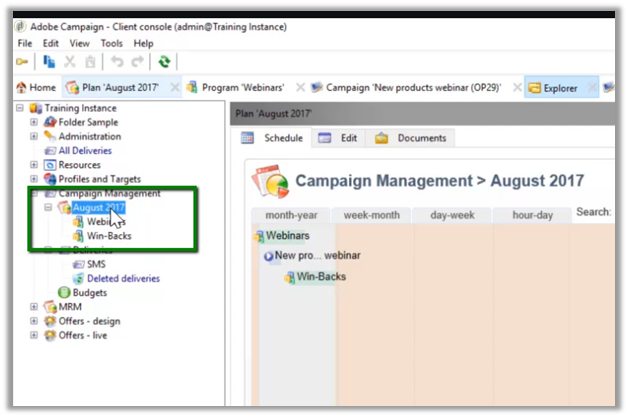This screenshot has height=417, width=628.
Task: Open the Tools menu
Action: pos(111,44)
